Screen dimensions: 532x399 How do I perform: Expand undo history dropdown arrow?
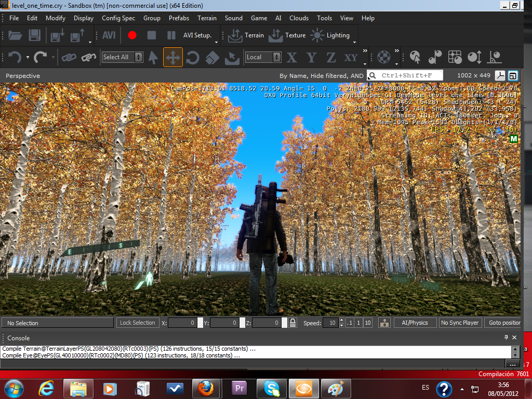(x=28, y=57)
